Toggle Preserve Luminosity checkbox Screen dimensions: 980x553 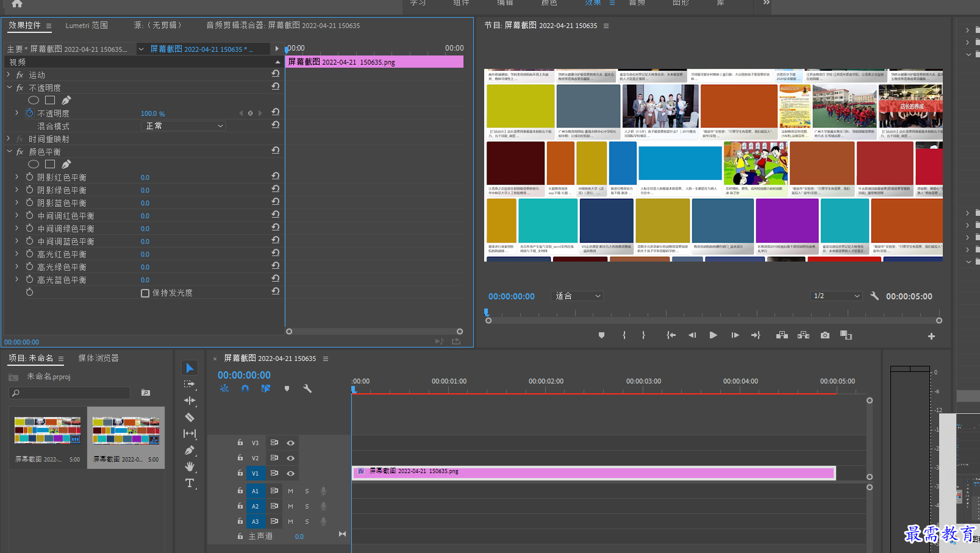click(x=145, y=293)
